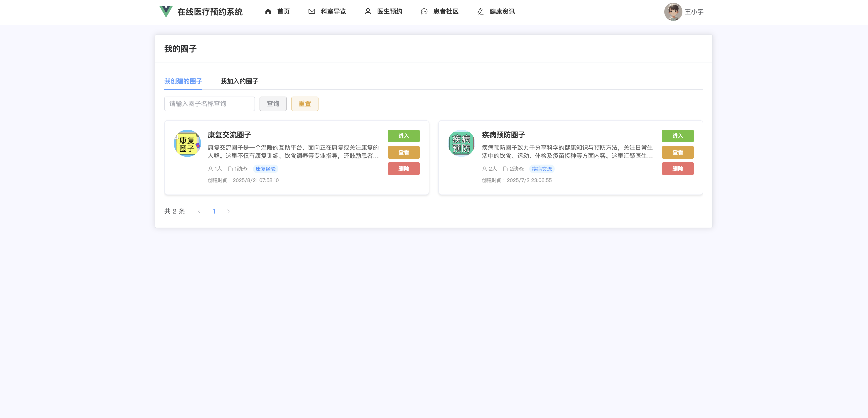Click the Vue logo icon
Screen dimensions: 868x418
coord(166,11)
